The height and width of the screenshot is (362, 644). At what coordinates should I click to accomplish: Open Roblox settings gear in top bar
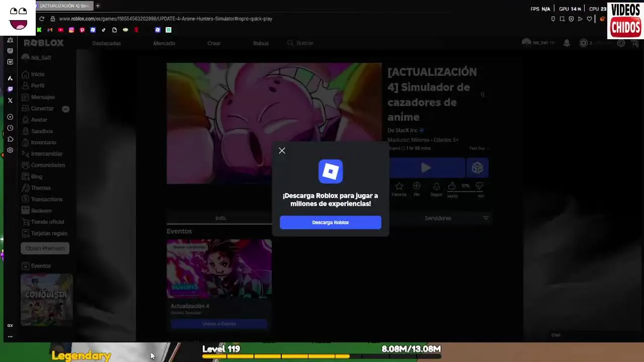(x=621, y=43)
